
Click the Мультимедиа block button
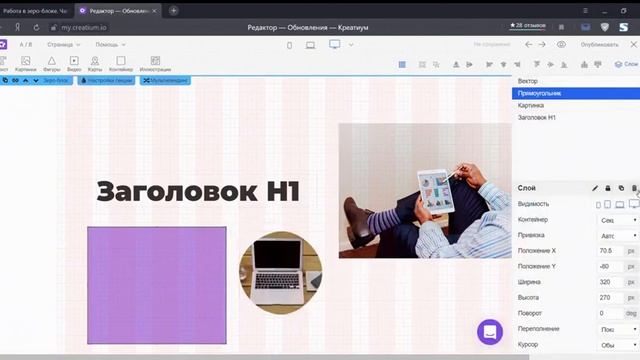point(165,80)
